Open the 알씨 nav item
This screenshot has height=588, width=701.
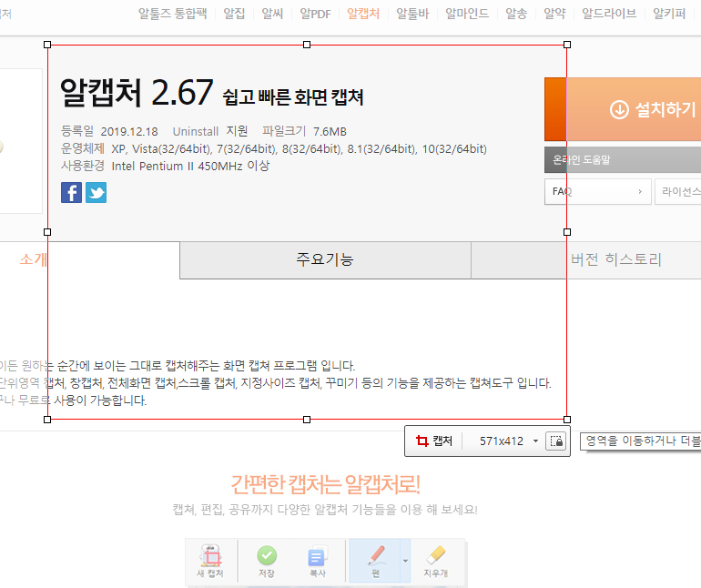(272, 14)
